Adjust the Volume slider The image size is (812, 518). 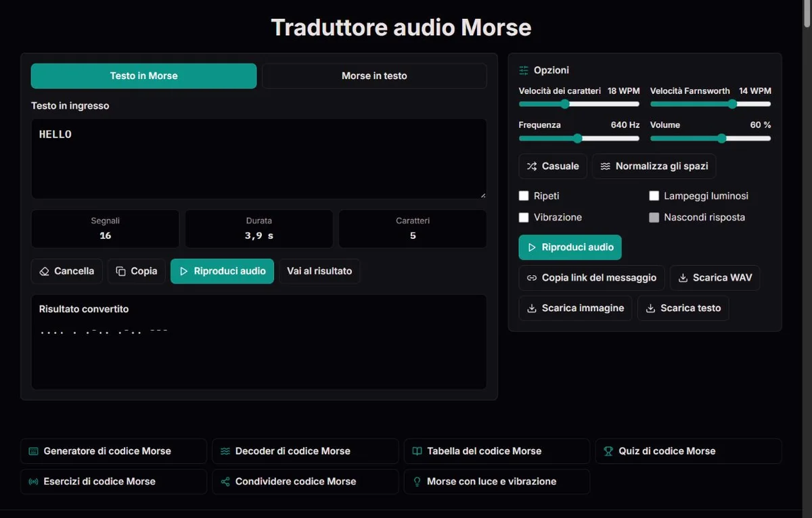pos(710,139)
